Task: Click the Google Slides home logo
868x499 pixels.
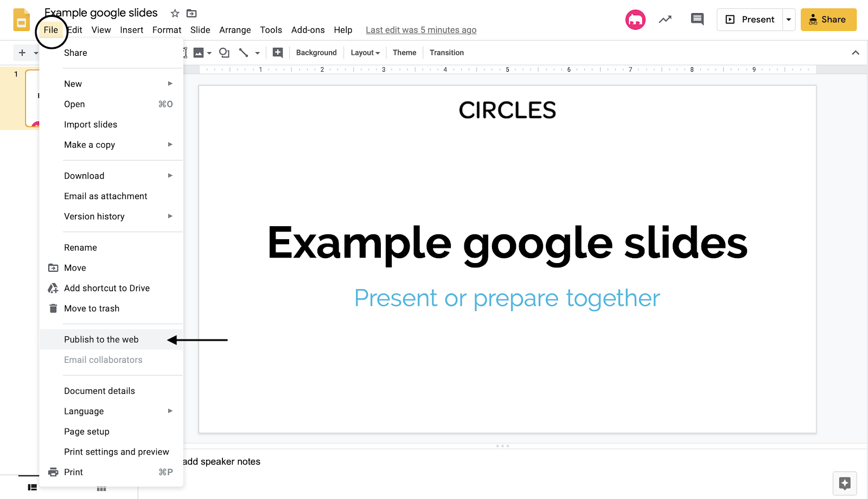Action: tap(21, 20)
